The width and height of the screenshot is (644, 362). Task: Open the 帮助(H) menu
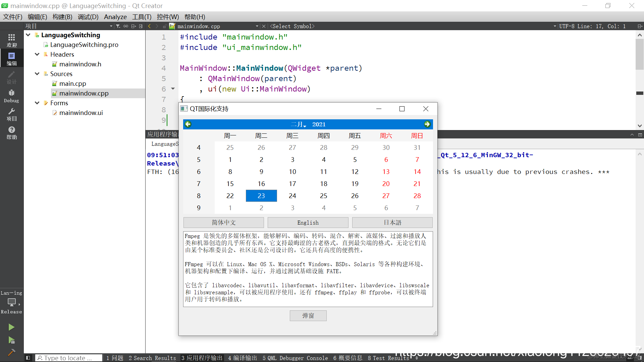pos(195,17)
